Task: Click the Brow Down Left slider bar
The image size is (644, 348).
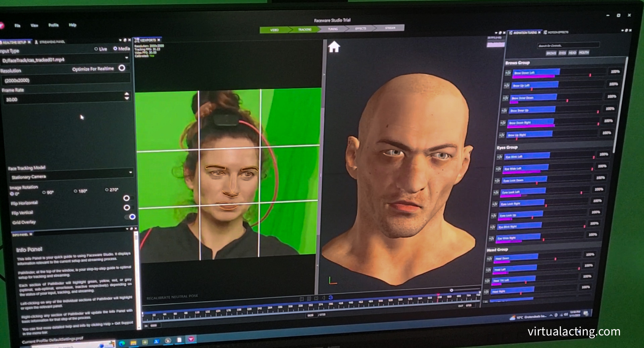Action: pyautogui.click(x=559, y=72)
